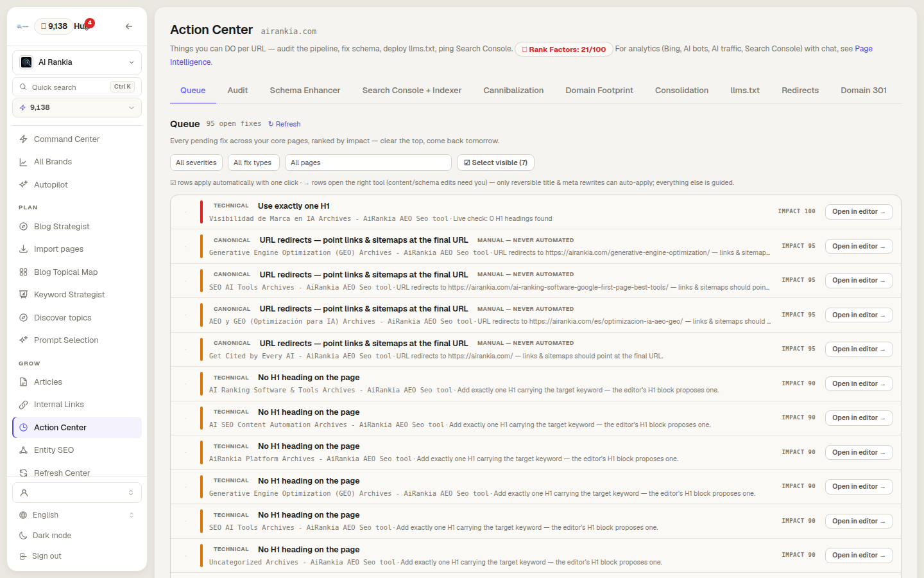Click the Discover topics compass icon

click(23, 318)
